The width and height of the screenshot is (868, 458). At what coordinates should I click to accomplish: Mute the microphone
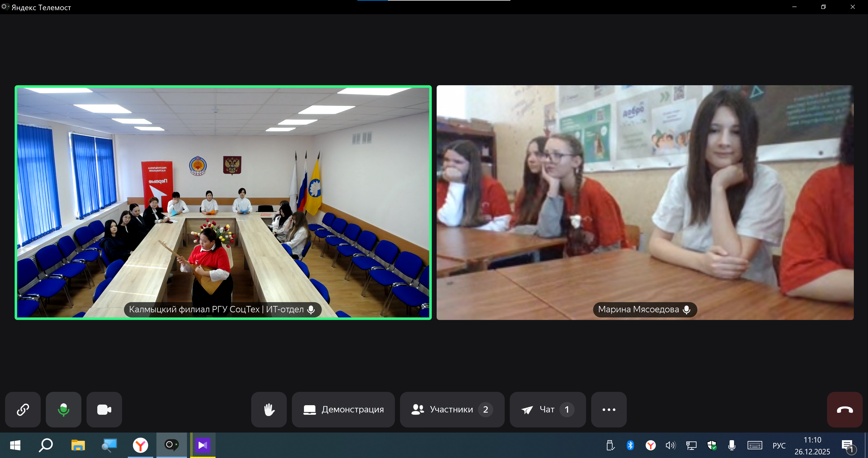tap(63, 409)
